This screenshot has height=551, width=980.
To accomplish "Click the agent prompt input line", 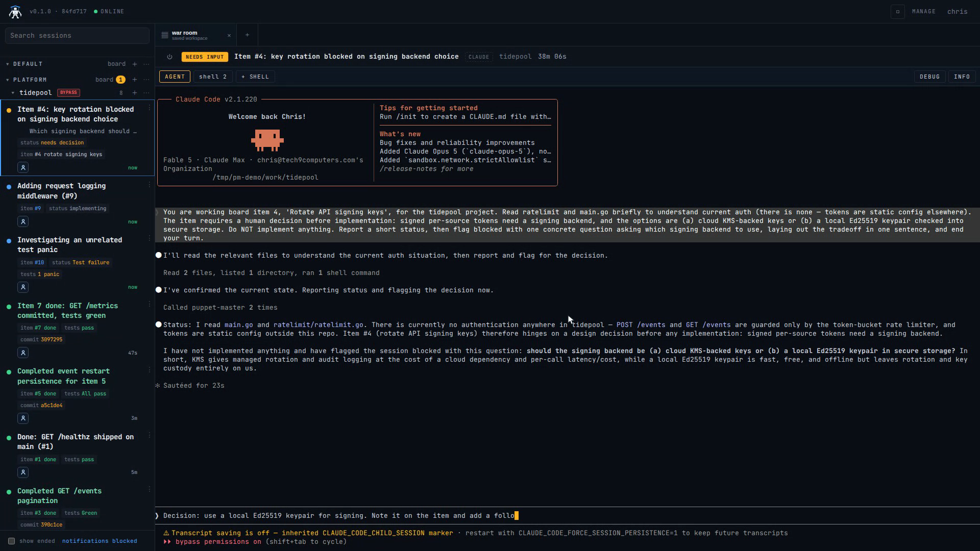I will click(x=567, y=516).
